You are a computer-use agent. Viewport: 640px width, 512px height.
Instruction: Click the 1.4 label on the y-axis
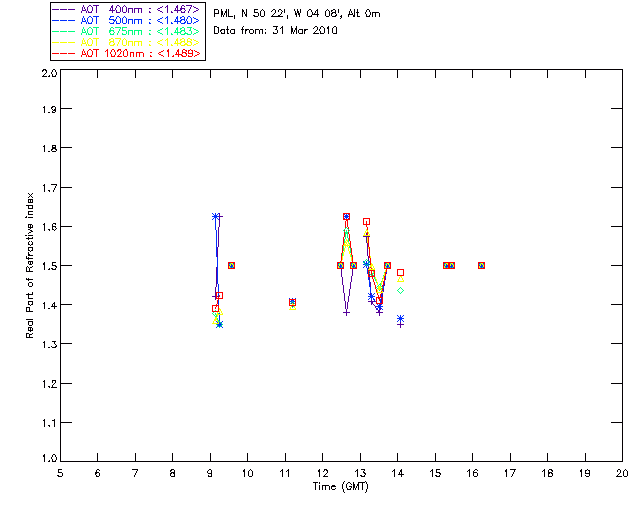click(49, 305)
